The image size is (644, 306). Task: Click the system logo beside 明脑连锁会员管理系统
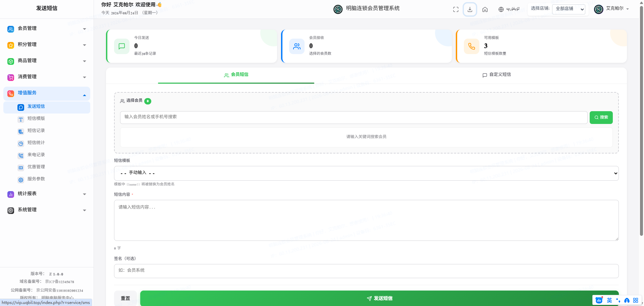click(338, 9)
